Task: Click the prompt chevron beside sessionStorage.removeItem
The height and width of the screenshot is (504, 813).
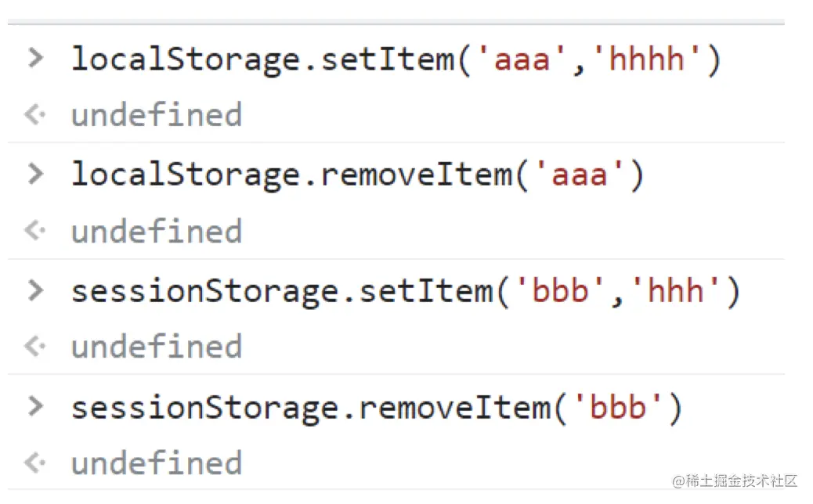Action: [x=34, y=406]
